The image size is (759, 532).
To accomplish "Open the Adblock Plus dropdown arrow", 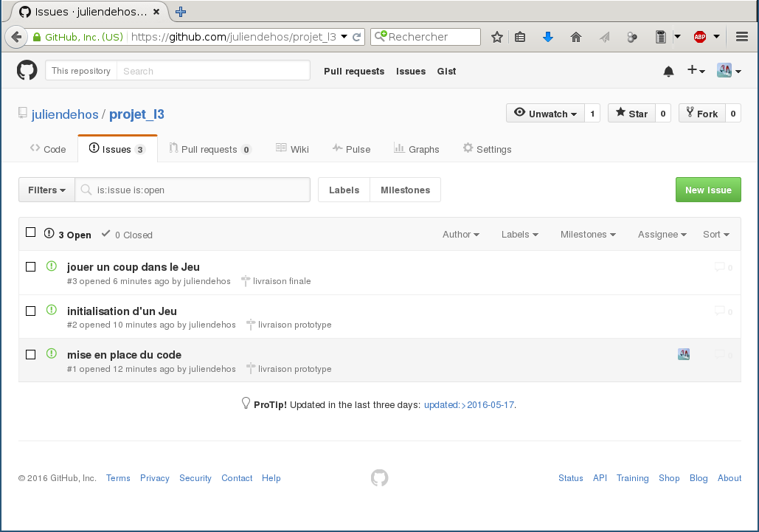I will pos(716,37).
